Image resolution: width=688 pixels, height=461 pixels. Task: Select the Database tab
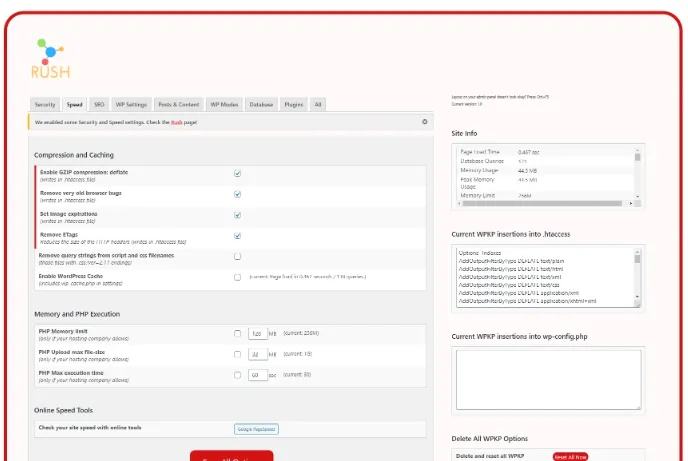261,104
